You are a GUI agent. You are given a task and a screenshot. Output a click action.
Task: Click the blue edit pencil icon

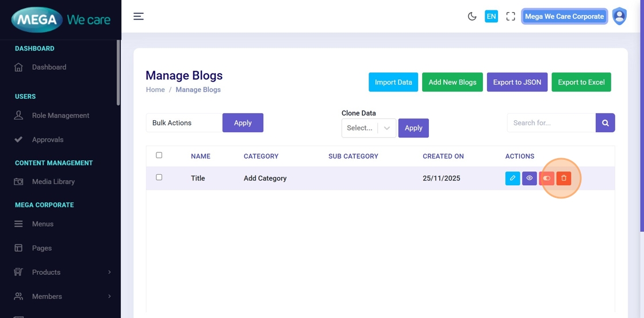512,178
